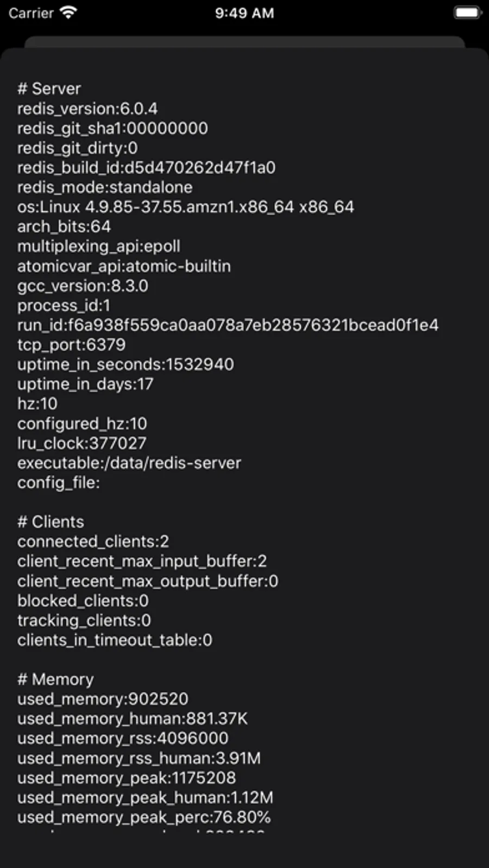Tap the uptime_in_days:17 line
The height and width of the screenshot is (868, 489).
[x=85, y=384]
